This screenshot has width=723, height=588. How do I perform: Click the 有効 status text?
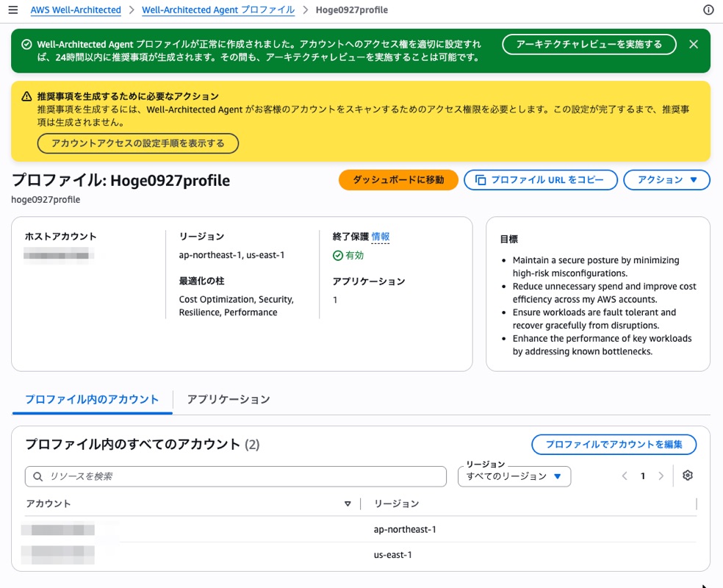355,256
